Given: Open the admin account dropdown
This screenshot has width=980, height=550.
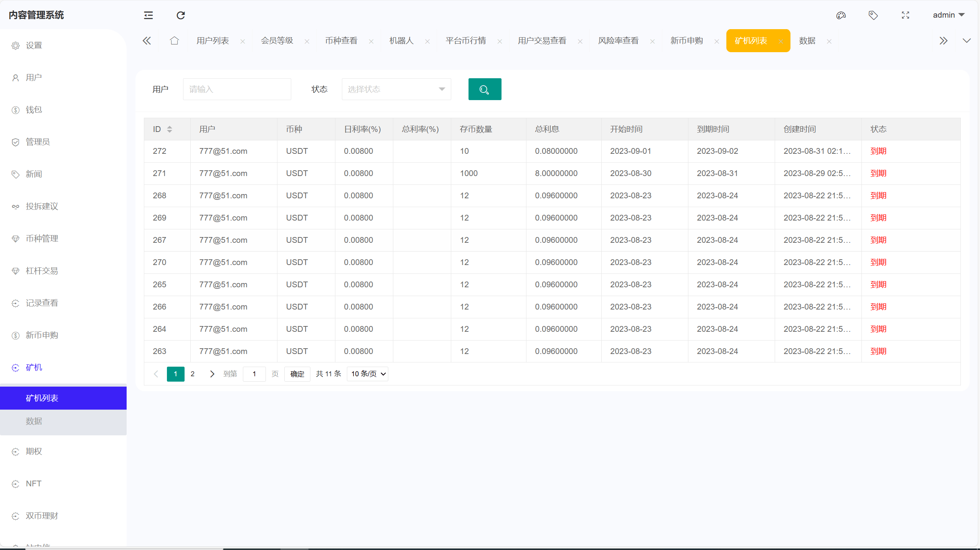Looking at the screenshot, I should point(949,15).
